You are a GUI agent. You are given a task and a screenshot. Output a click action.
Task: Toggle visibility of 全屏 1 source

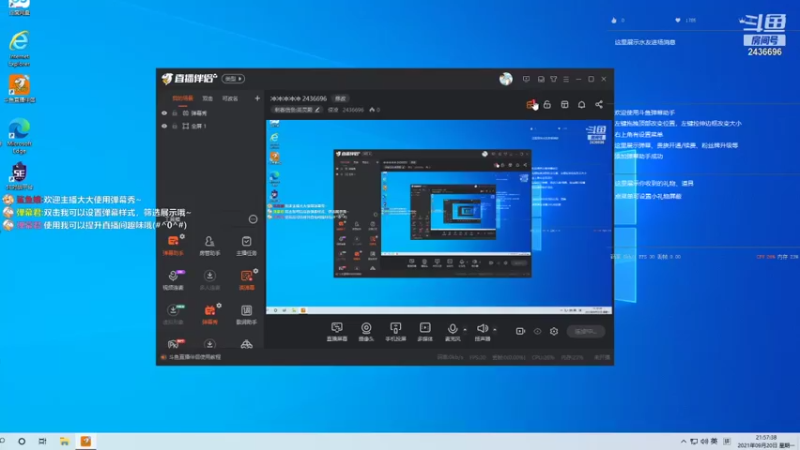pos(164,126)
